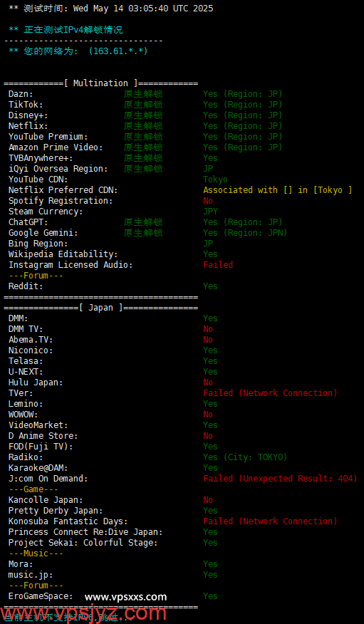Screen dimensions: 364x624
Task: Click the J:com On Demand 404 error
Action: [280, 479]
